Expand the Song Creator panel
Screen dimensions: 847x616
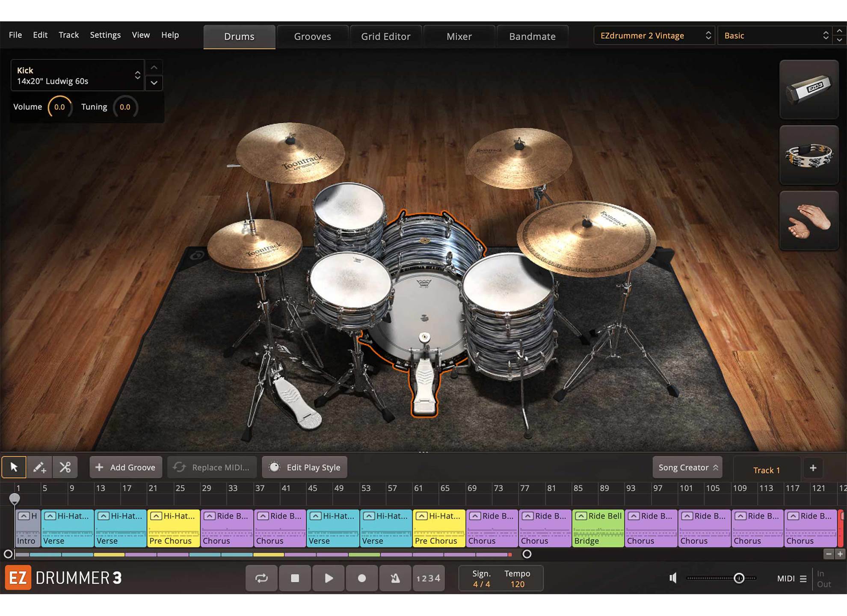click(x=687, y=468)
